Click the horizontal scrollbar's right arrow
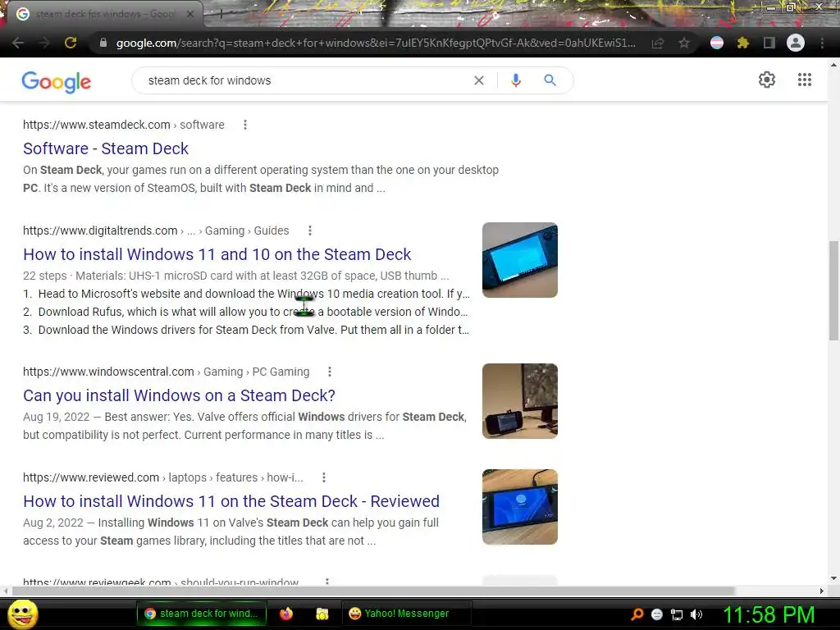 pos(821,591)
